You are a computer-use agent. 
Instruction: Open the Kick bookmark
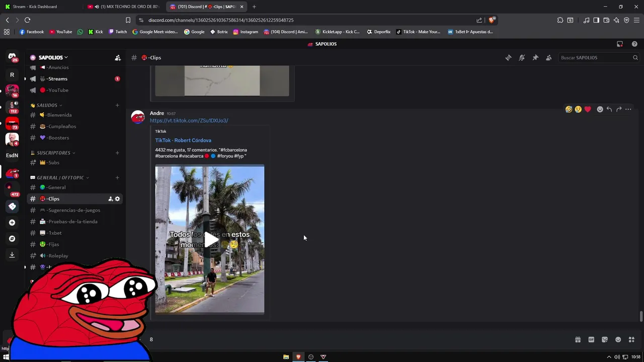tap(96, 32)
